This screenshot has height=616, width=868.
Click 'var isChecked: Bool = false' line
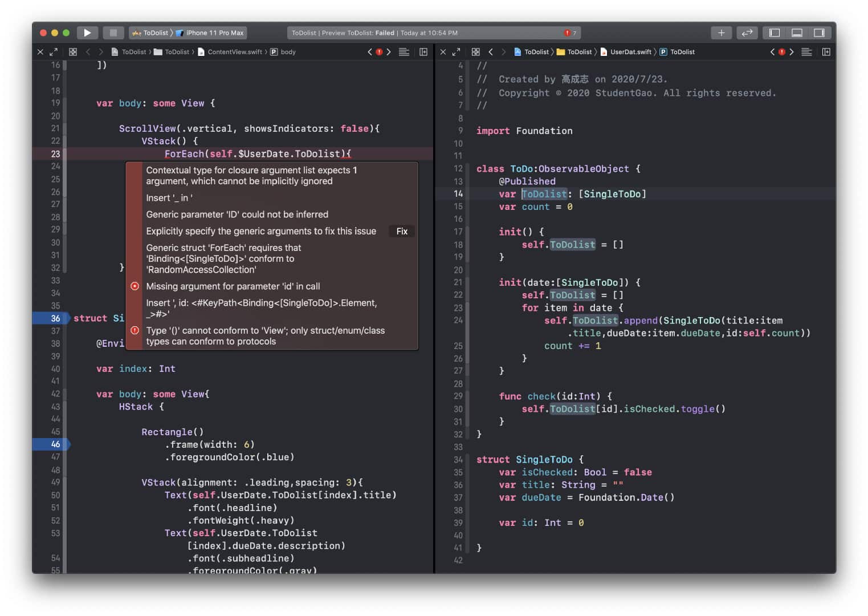coord(576,472)
